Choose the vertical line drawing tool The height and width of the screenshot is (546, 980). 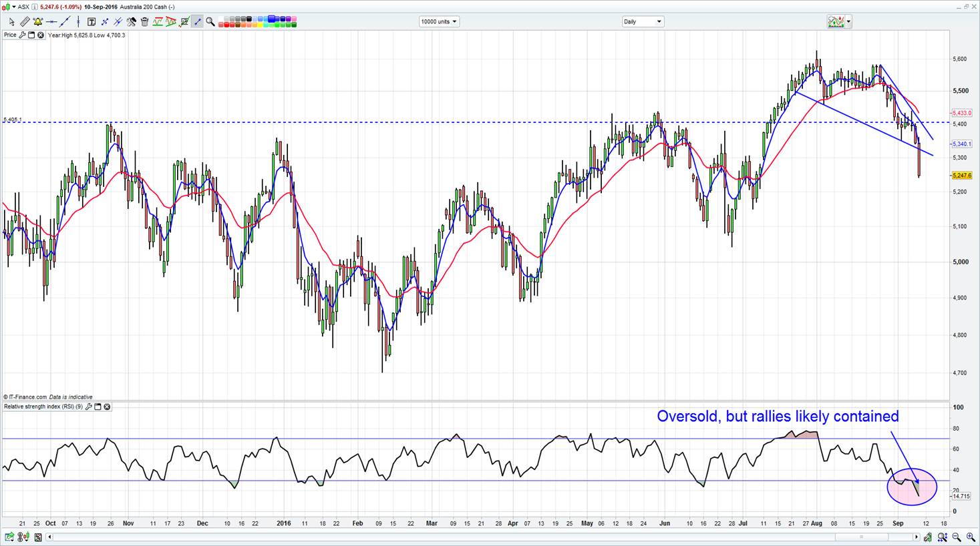(x=78, y=22)
